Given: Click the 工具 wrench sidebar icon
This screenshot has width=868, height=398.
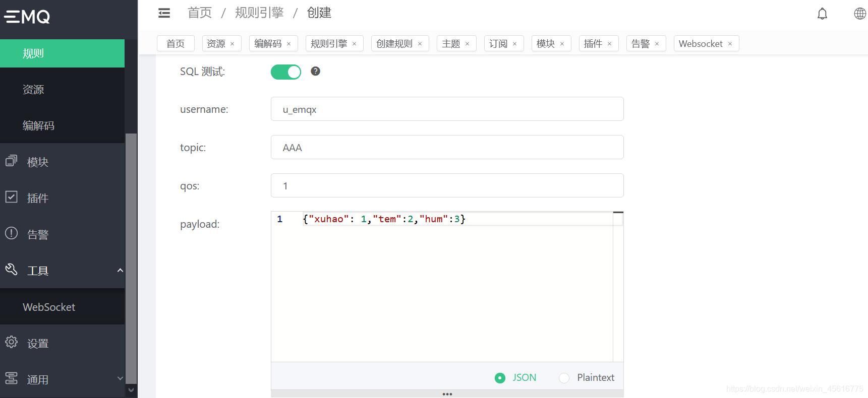Looking at the screenshot, I should (11, 270).
